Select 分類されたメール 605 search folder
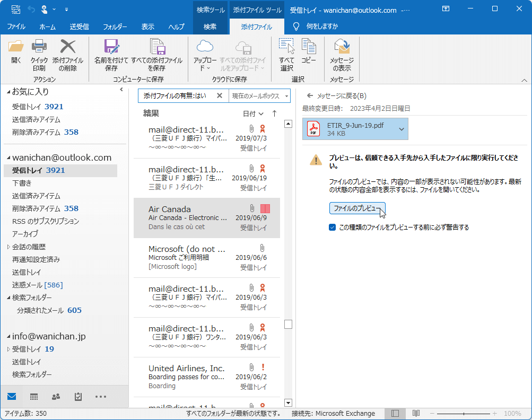 click(49, 310)
